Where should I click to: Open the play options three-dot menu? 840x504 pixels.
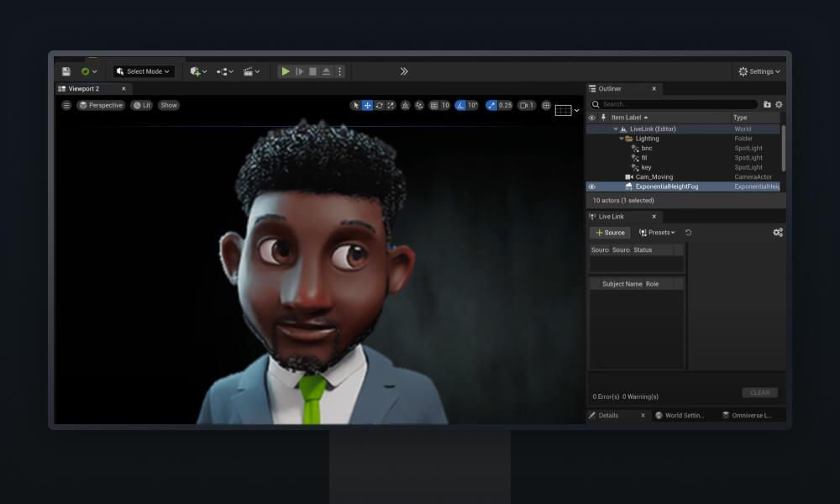coord(339,71)
